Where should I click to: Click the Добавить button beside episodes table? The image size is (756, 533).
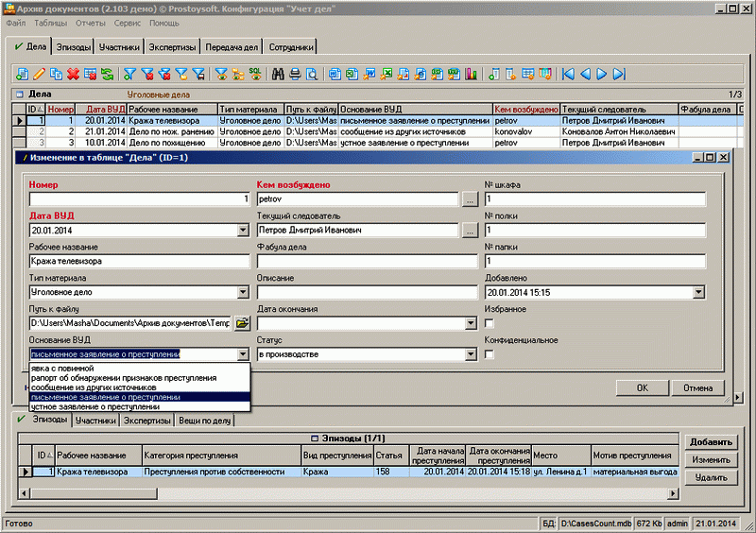pyautogui.click(x=711, y=441)
